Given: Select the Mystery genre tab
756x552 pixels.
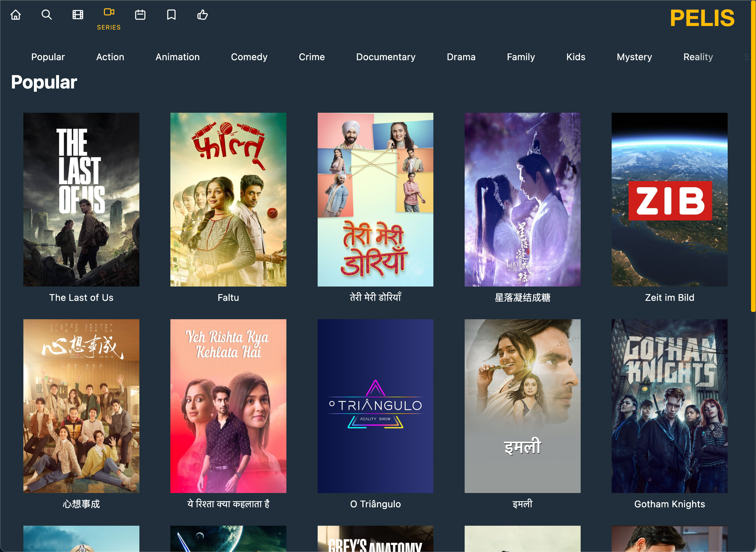Looking at the screenshot, I should point(634,57).
